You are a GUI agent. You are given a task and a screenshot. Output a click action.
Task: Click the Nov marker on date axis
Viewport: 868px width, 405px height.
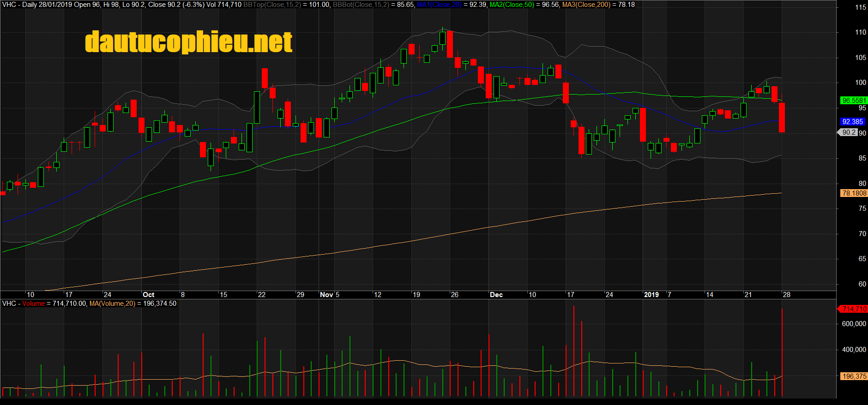(x=326, y=295)
